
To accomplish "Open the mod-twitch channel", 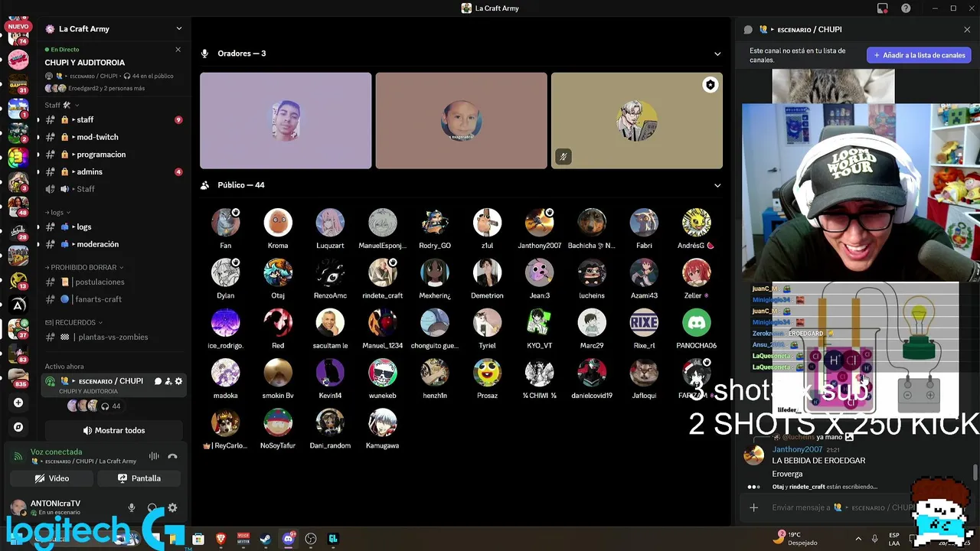I will (113, 137).
